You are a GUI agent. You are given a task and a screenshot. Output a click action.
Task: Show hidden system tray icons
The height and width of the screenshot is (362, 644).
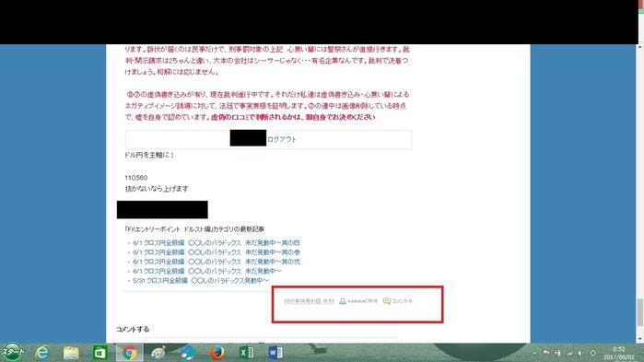pyautogui.click(x=534, y=353)
